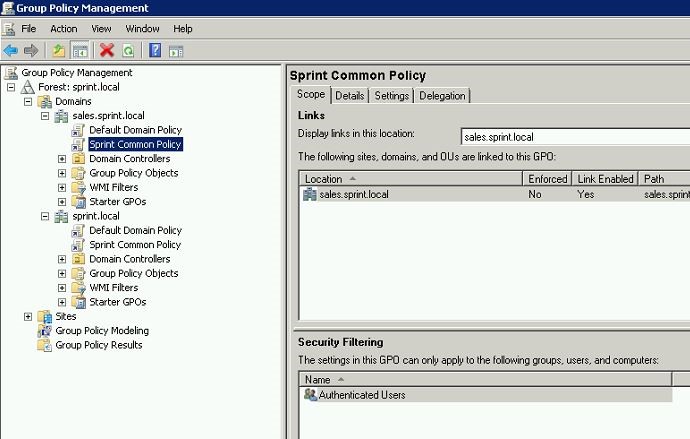Click the Enforced value 'No' in Links table

(535, 194)
